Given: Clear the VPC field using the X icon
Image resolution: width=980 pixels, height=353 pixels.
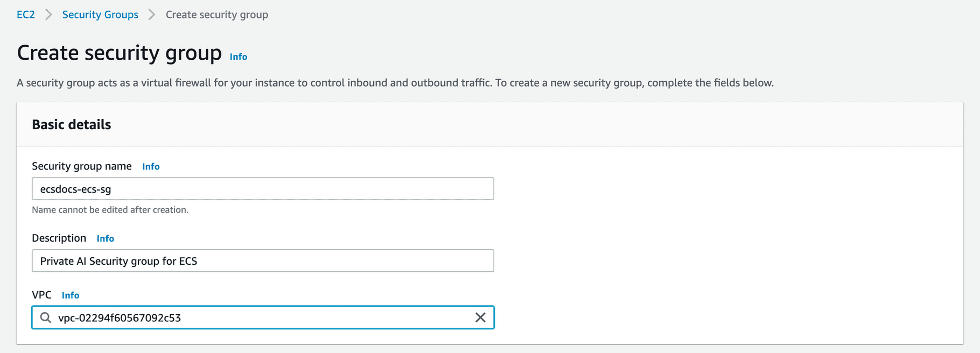Looking at the screenshot, I should click(480, 317).
